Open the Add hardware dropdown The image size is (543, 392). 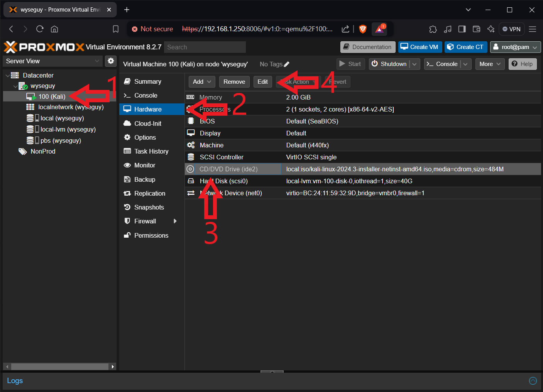[x=202, y=82]
